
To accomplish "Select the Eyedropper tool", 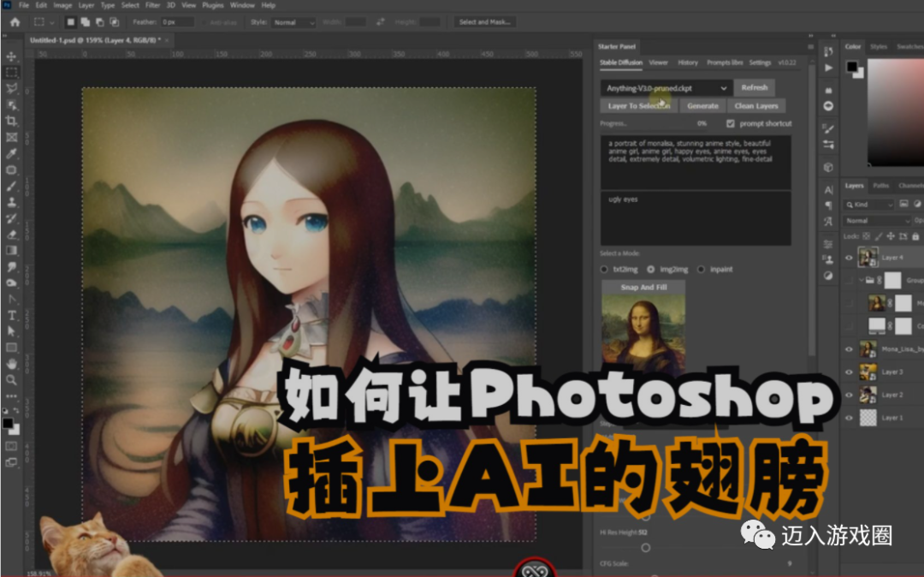I will pyautogui.click(x=11, y=153).
